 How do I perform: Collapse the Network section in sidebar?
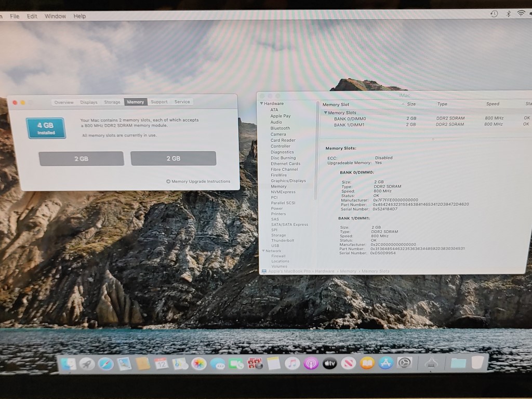click(263, 251)
